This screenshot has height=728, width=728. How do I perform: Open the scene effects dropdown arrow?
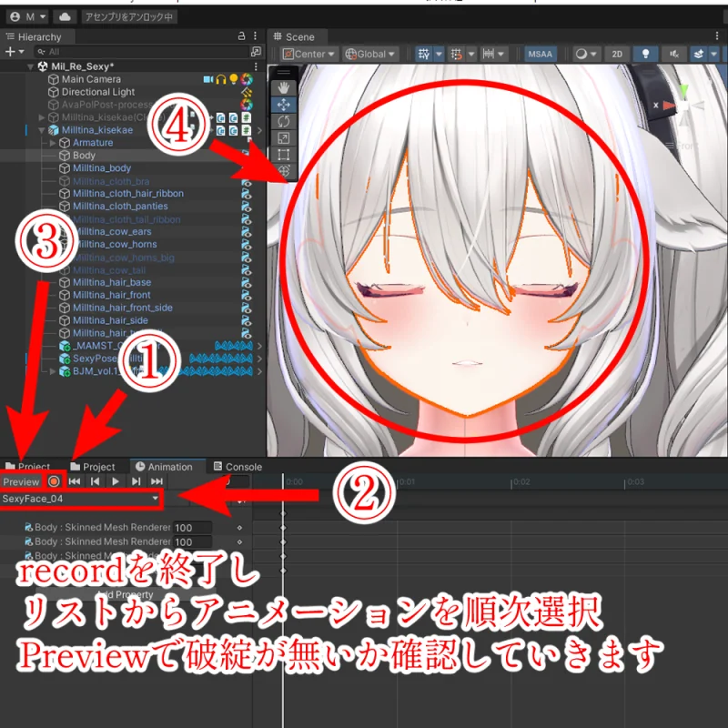point(713,54)
